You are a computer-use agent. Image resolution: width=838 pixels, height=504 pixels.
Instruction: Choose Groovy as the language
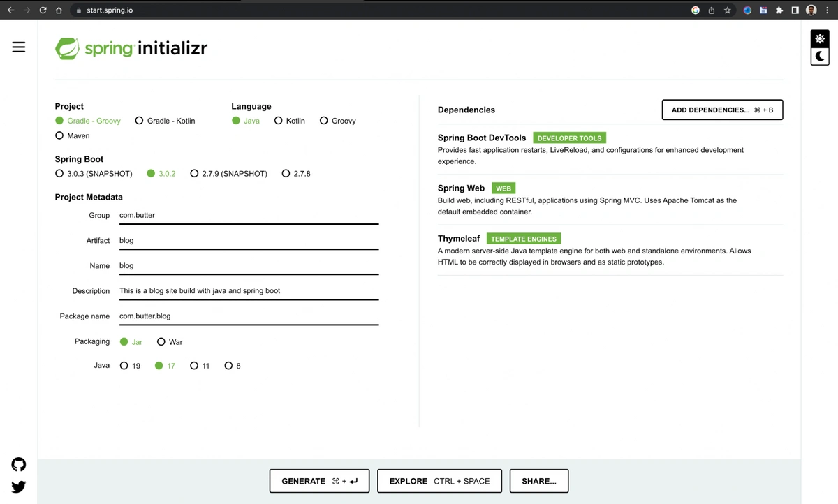coord(338,121)
